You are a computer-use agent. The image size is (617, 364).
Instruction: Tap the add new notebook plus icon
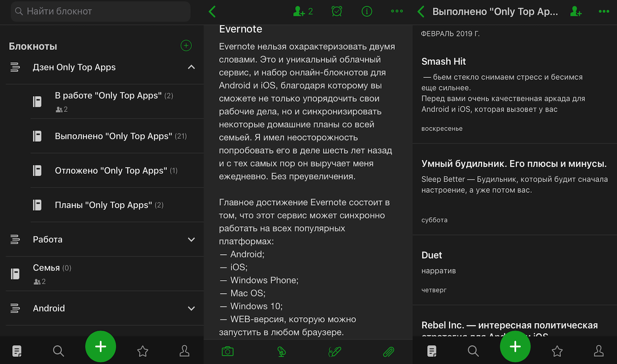[x=186, y=46]
